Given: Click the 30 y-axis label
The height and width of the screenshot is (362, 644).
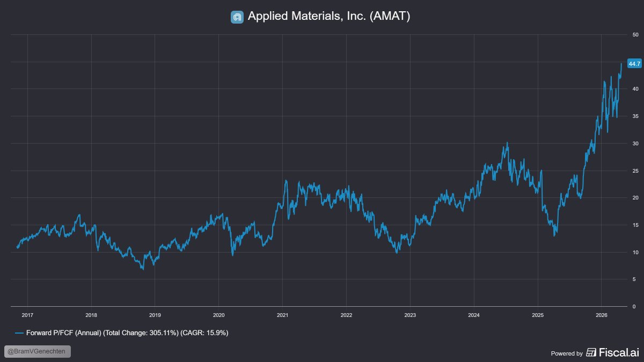Looking at the screenshot, I should (636, 143).
